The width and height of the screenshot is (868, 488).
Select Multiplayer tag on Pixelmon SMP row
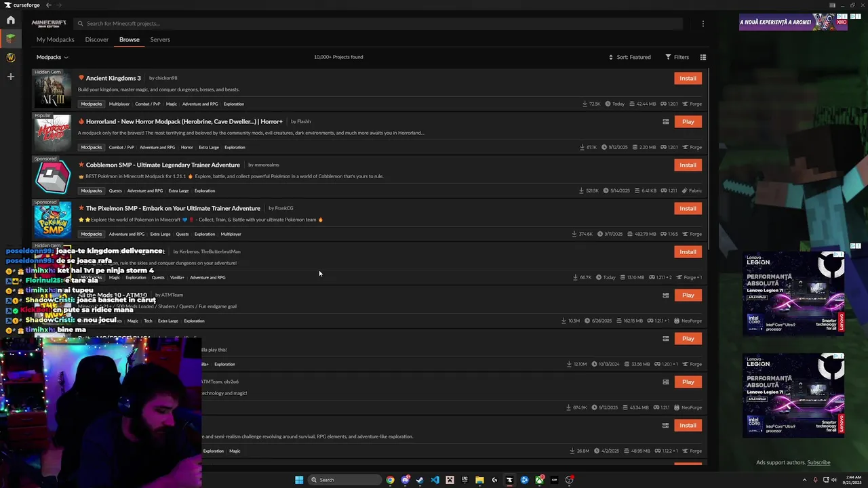point(231,234)
